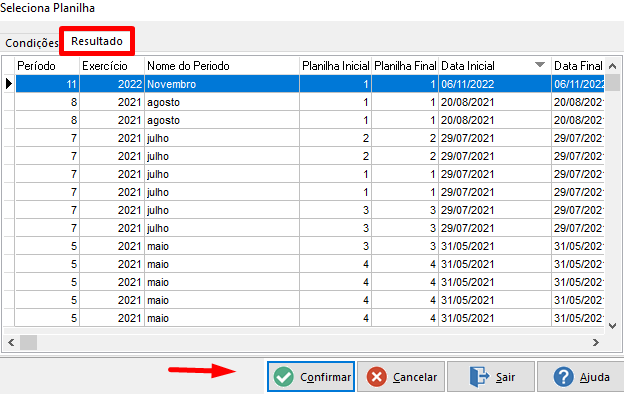624x394 pixels.
Task: Click the horizontal scrollbar left arrow
Action: (11, 342)
